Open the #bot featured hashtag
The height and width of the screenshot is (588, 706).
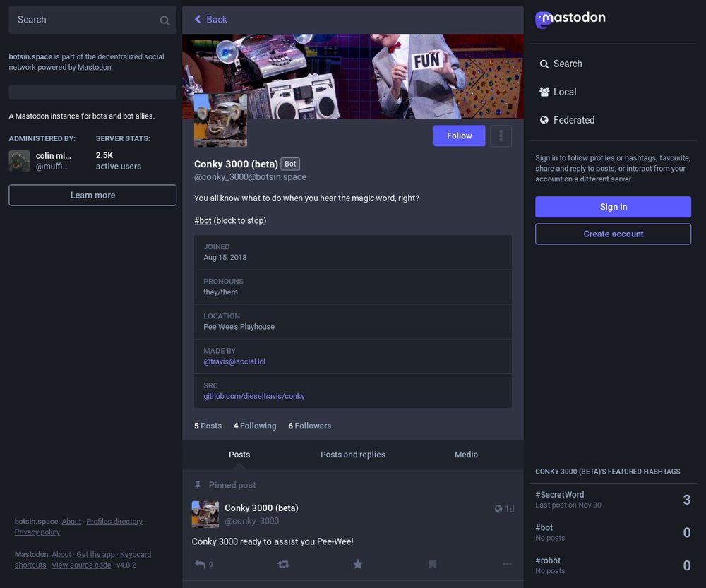pos(544,528)
